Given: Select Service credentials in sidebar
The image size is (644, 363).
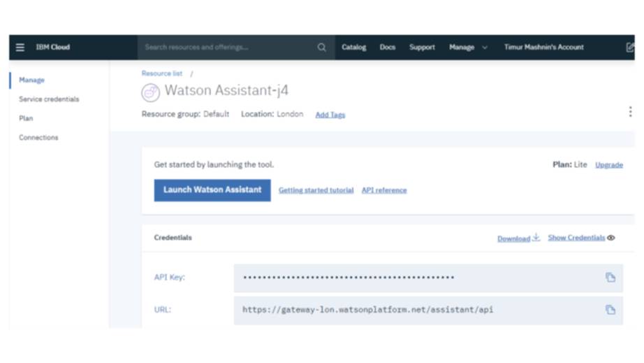Looking at the screenshot, I should click(49, 99).
